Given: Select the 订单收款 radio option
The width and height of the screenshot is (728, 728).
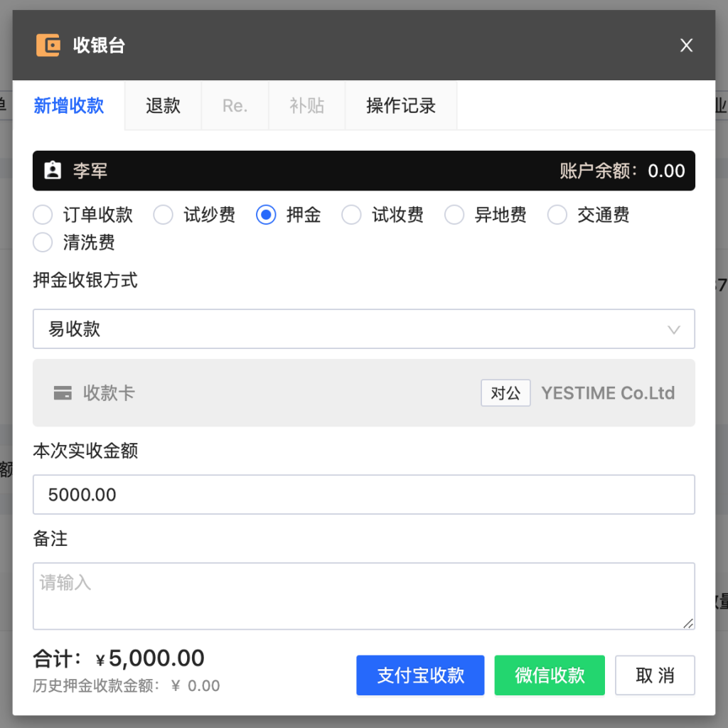Looking at the screenshot, I should point(43,215).
